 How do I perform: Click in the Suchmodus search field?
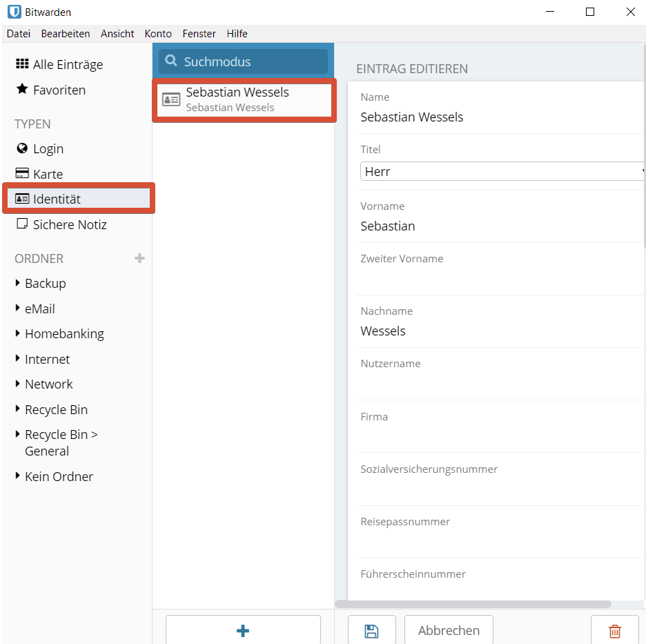pyautogui.click(x=243, y=61)
